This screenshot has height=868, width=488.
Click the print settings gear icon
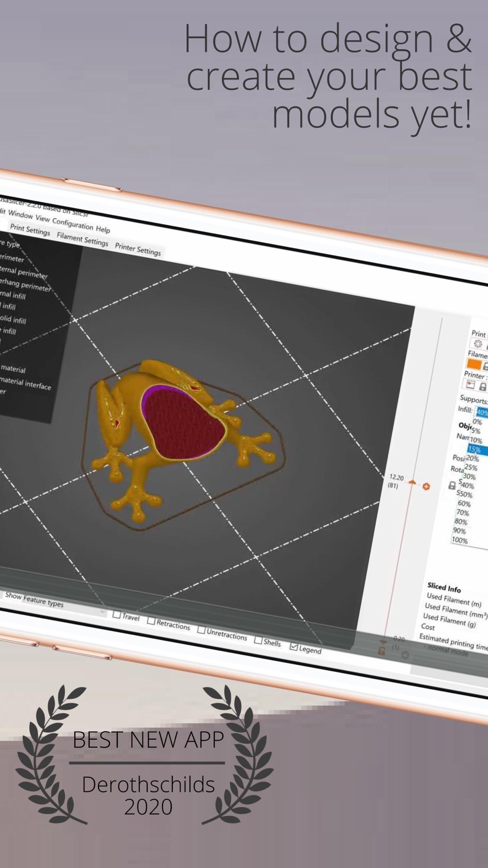(x=478, y=344)
